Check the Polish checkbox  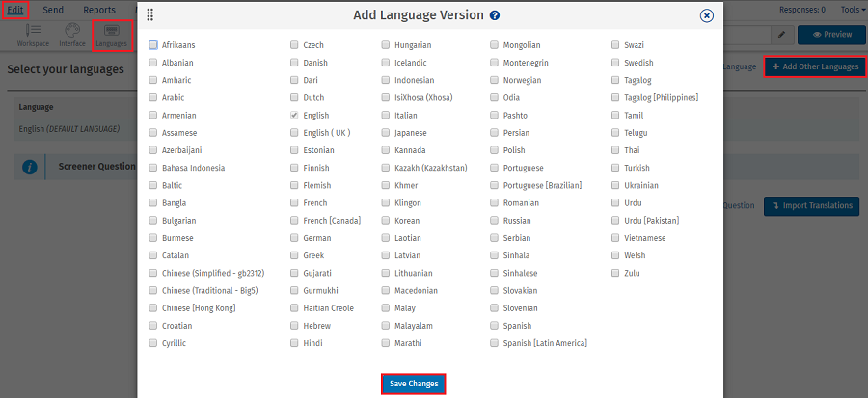point(494,150)
